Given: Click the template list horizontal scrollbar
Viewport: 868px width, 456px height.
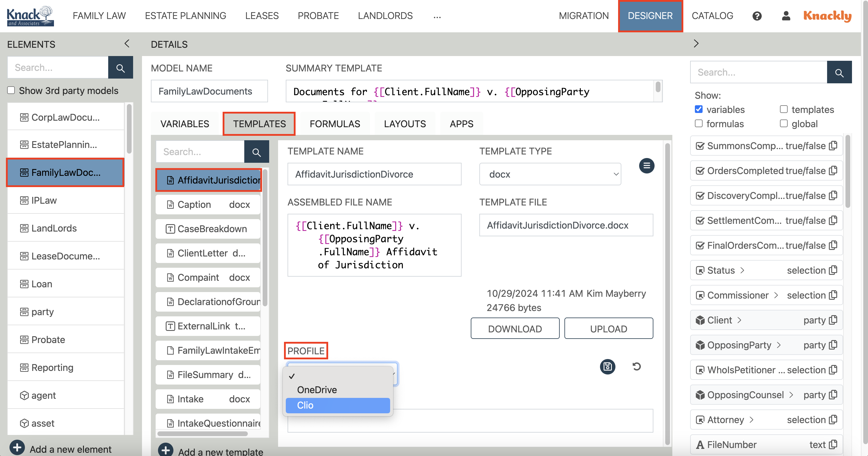Looking at the screenshot, I should pos(202,434).
